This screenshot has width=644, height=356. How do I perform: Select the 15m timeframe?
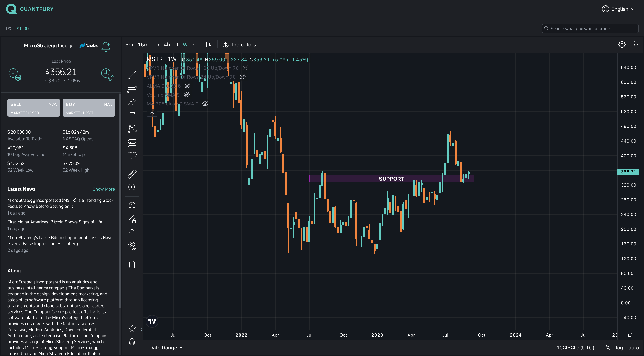click(x=143, y=45)
